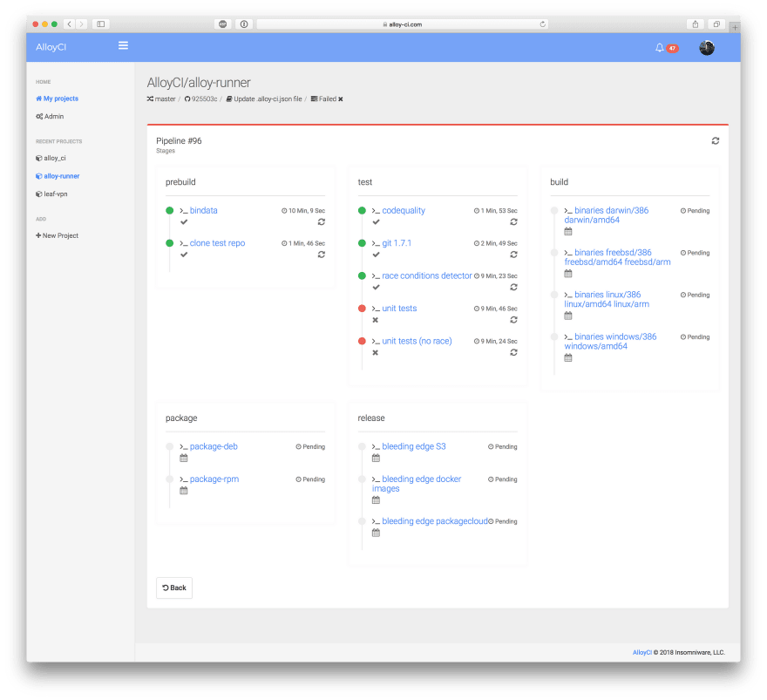767x700 pixels.
Task: Open the notifications bell
Action: [x=660, y=47]
